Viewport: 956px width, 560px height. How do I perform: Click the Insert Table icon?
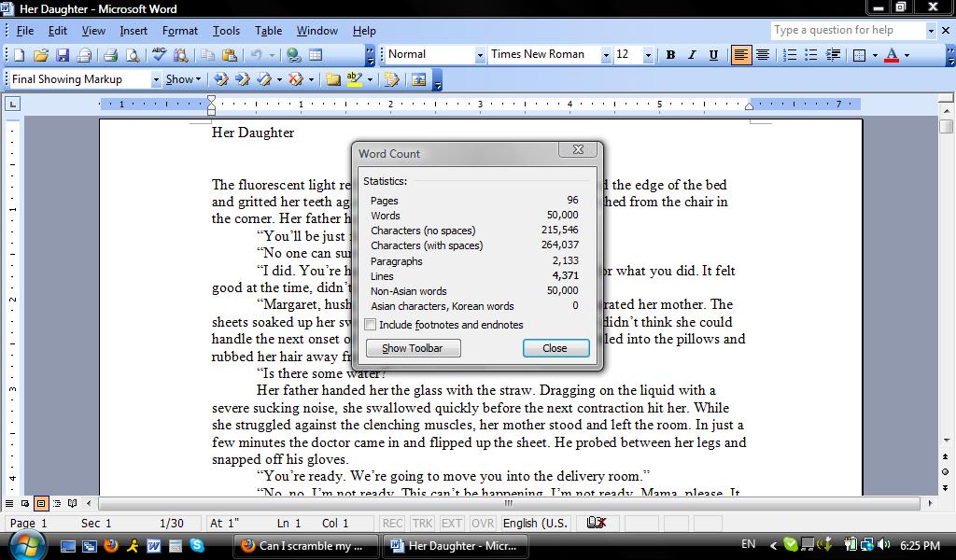(316, 55)
